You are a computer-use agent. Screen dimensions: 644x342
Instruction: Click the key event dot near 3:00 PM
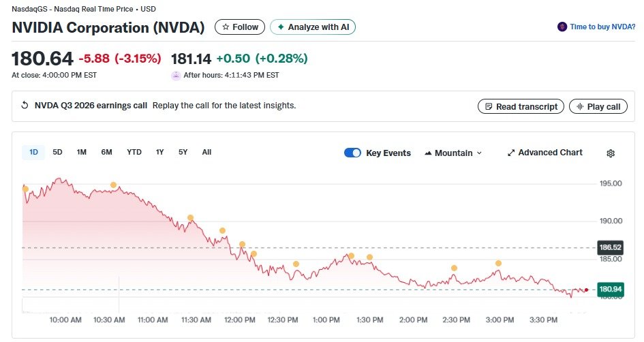click(498, 263)
